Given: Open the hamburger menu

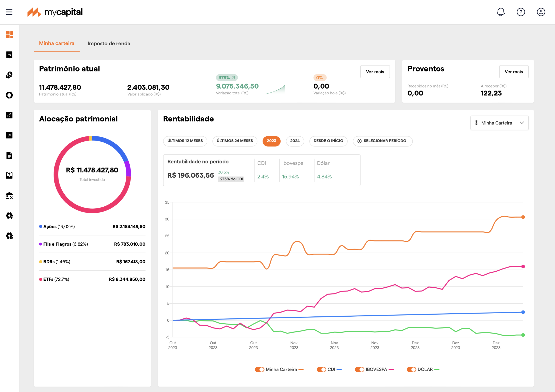Looking at the screenshot, I should click(x=9, y=12).
